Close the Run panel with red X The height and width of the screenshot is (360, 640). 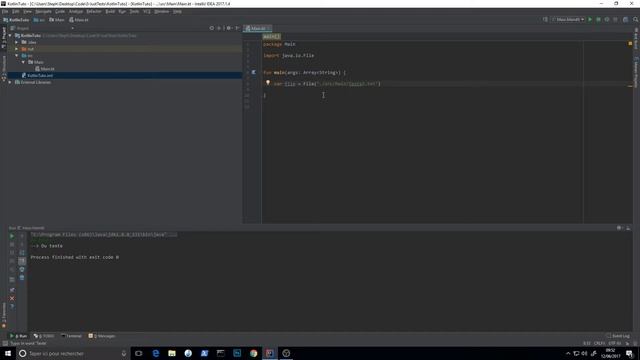click(12, 298)
